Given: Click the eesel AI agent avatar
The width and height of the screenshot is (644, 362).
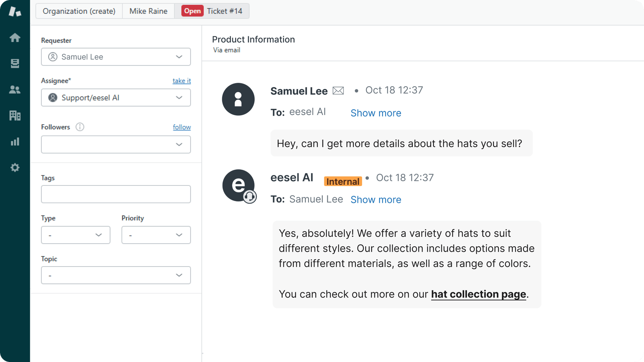Looking at the screenshot, I should (x=238, y=186).
